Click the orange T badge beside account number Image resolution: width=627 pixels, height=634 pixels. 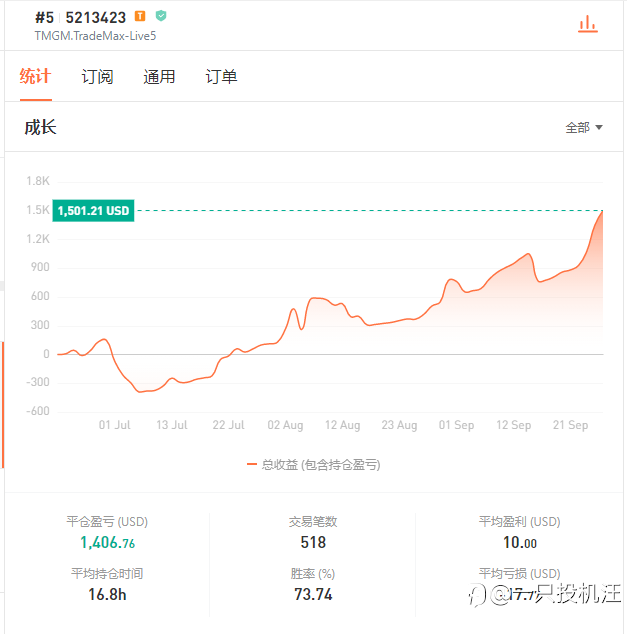pos(140,17)
